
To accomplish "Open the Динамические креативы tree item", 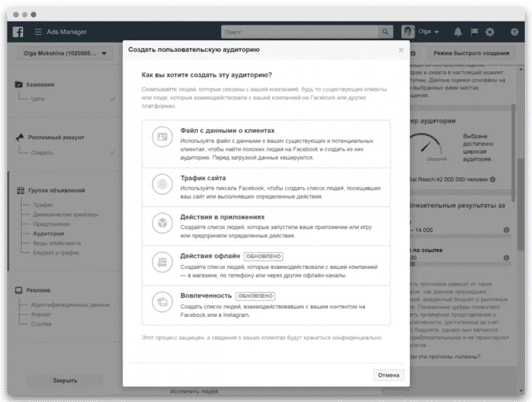I will tap(66, 214).
